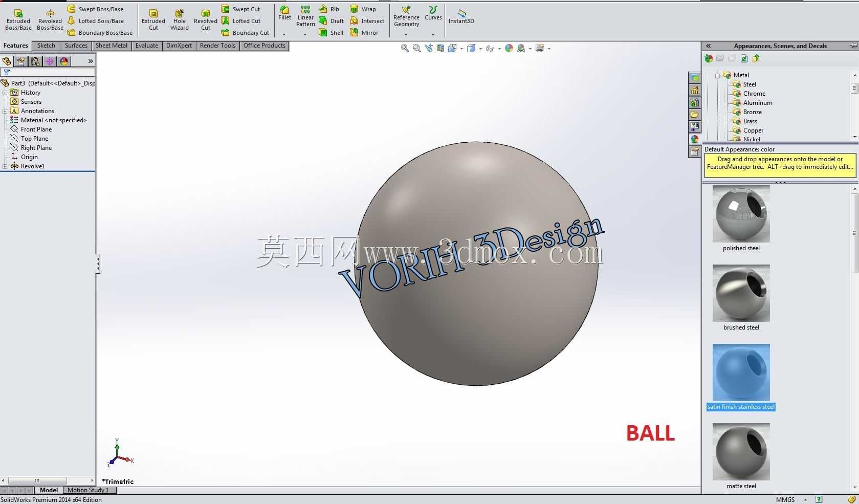Screen dimensions: 859x504
Task: Click the Previous View icon
Action: click(x=428, y=48)
